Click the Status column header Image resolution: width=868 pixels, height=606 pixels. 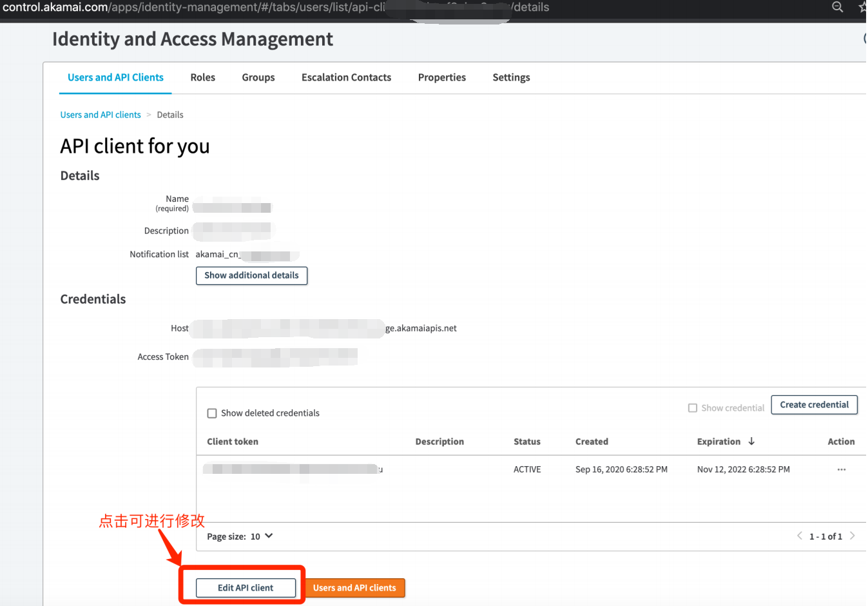(527, 442)
